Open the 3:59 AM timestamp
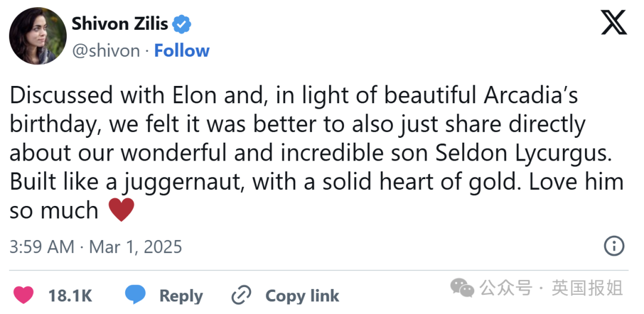Image resolution: width=644 pixels, height=314 pixels. pyautogui.click(x=42, y=247)
